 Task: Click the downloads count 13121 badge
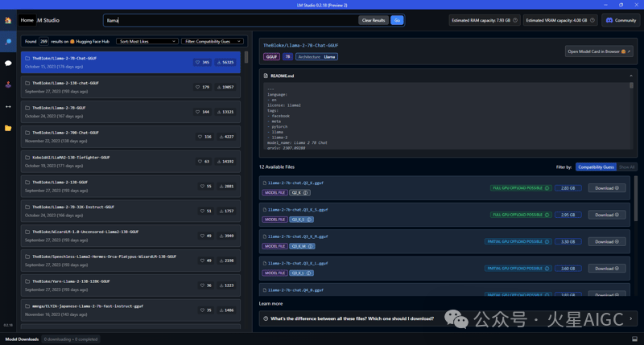tap(225, 112)
